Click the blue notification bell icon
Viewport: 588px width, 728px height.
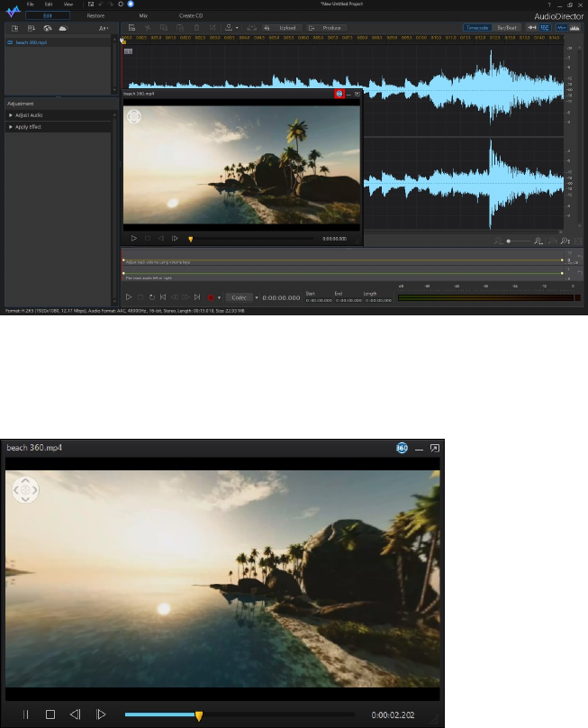pos(131,4)
